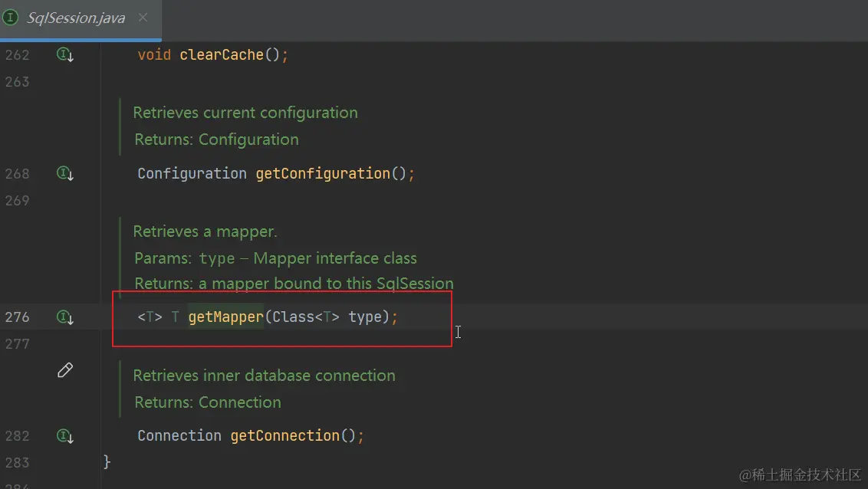
Task: Click Class parameter type in getMapper
Action: click(294, 317)
